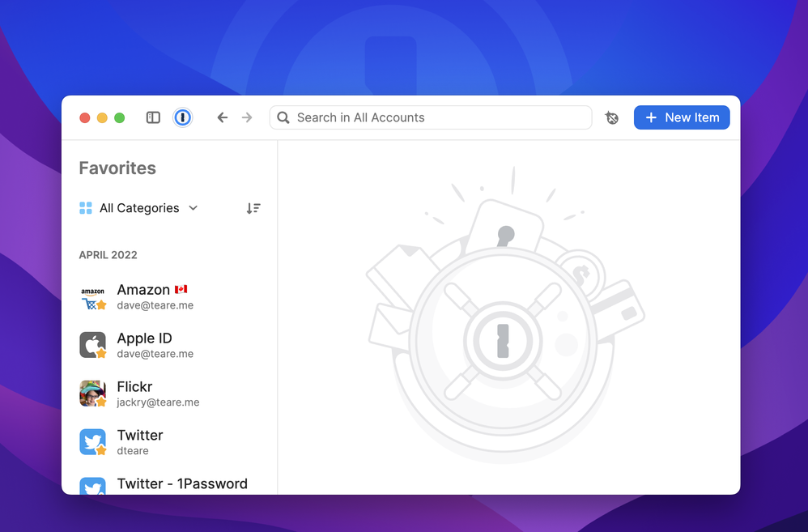Click the All Categories grid icon
Viewport: 808px width, 532px height.
tap(86, 208)
